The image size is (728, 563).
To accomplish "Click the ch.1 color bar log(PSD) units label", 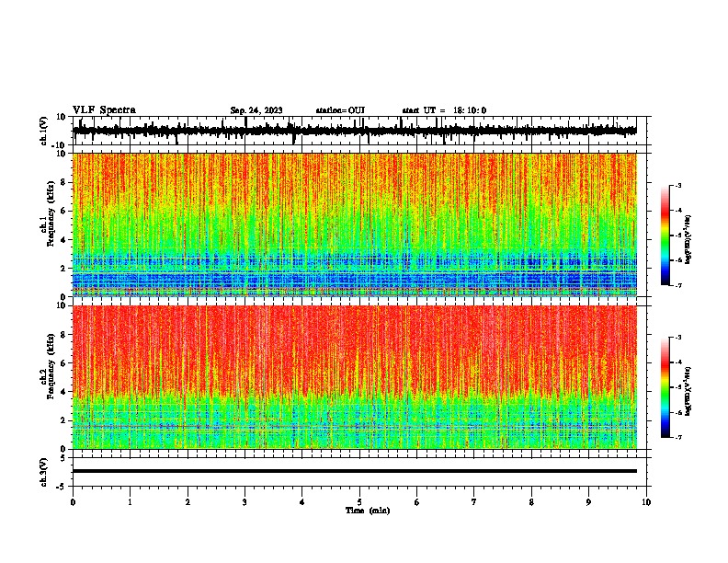I will coord(688,239).
